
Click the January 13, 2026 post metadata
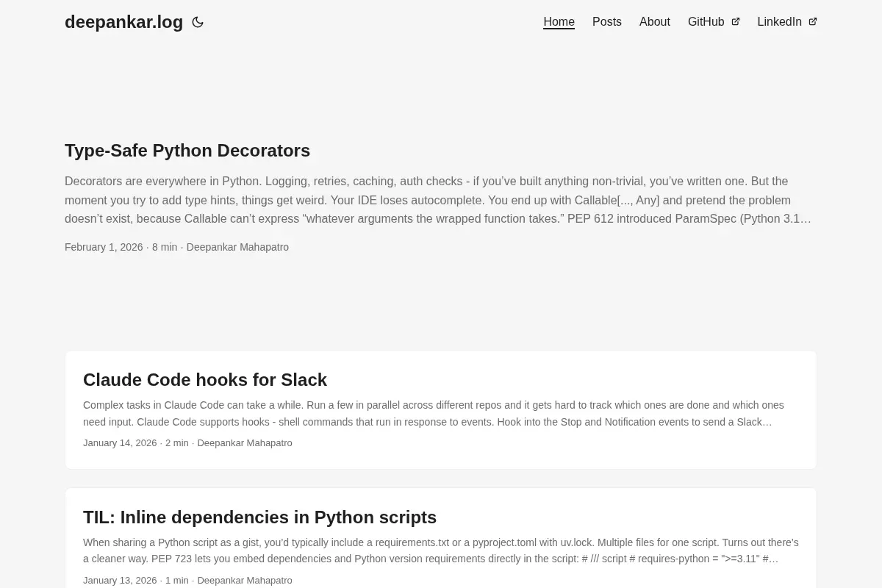click(187, 581)
